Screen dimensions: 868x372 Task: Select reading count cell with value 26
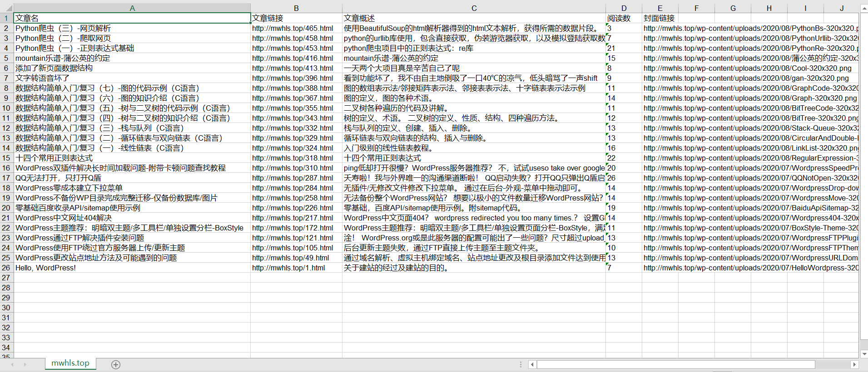point(624,178)
